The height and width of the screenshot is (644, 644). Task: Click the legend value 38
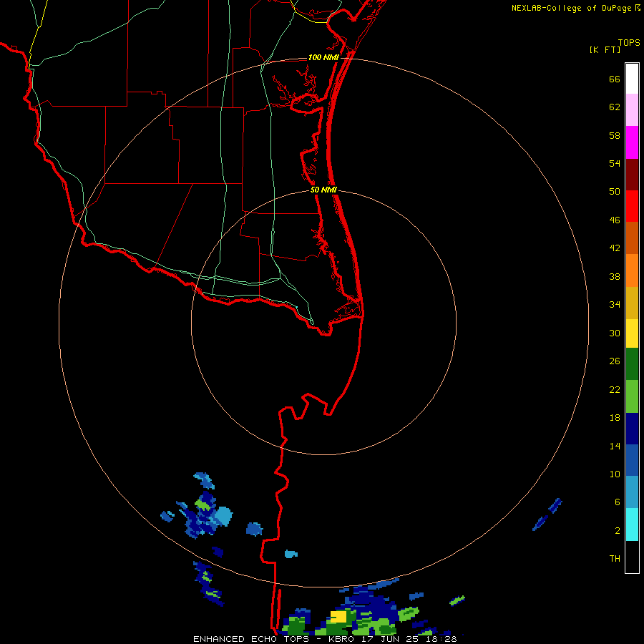(615, 276)
